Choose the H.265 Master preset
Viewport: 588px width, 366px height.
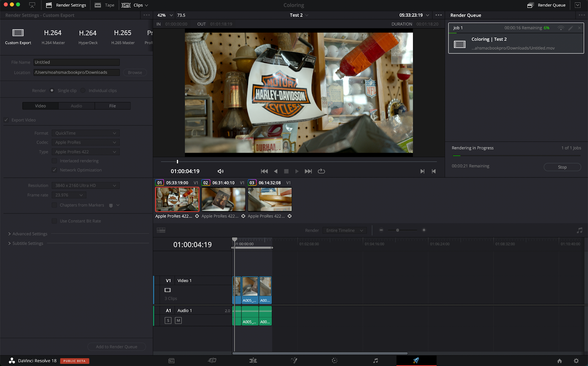pyautogui.click(x=123, y=37)
